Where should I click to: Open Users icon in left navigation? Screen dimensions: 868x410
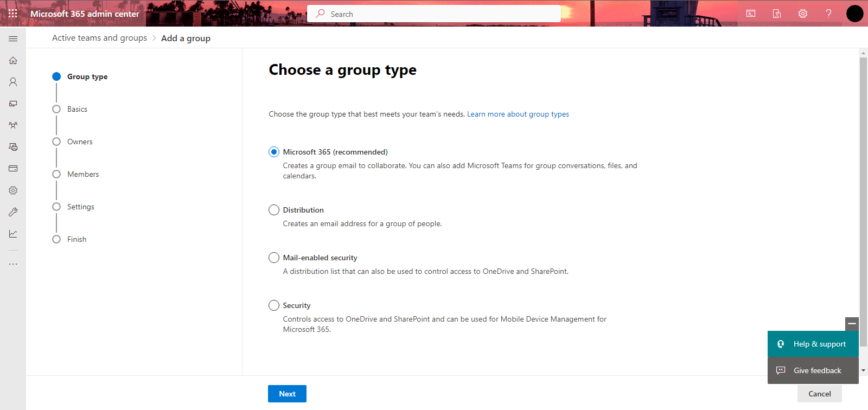tap(13, 82)
